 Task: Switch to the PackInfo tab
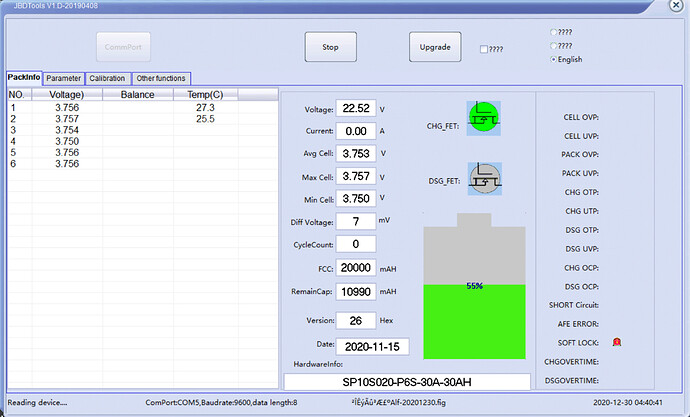coord(24,77)
